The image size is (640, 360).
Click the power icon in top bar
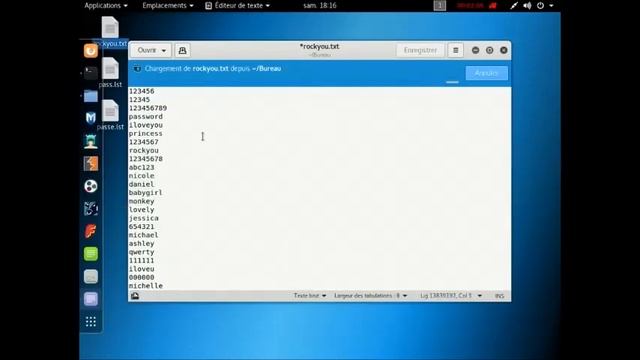click(x=540, y=6)
